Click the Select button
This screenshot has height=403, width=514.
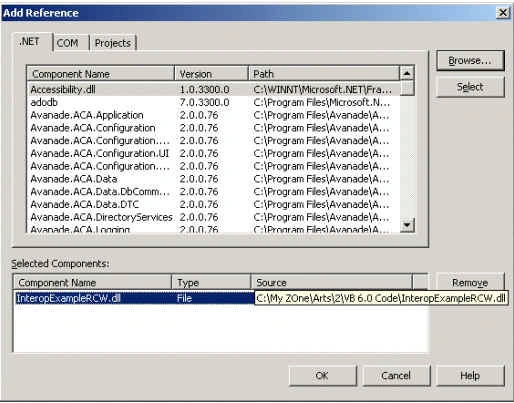[470, 87]
